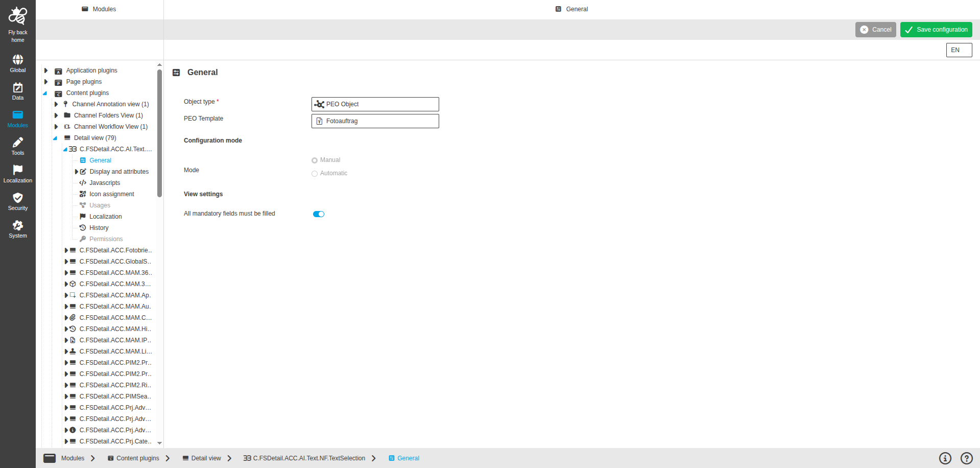Click the Content plugins tree icon

pos(58,93)
